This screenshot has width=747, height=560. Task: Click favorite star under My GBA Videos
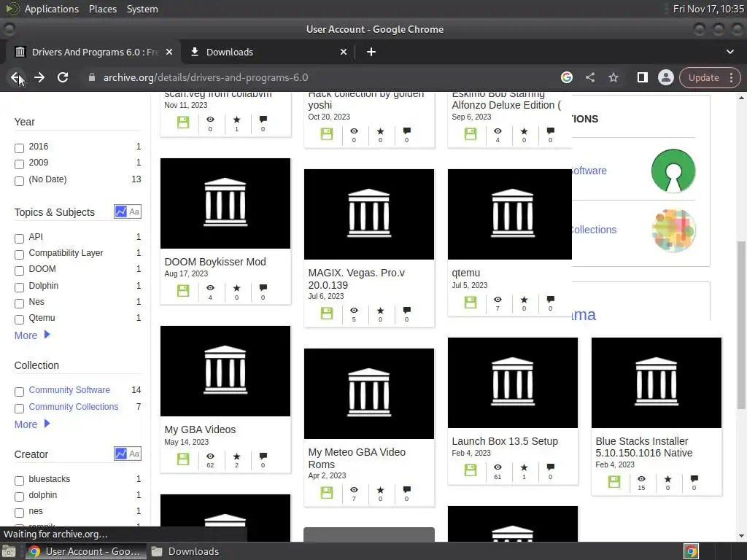237,456
